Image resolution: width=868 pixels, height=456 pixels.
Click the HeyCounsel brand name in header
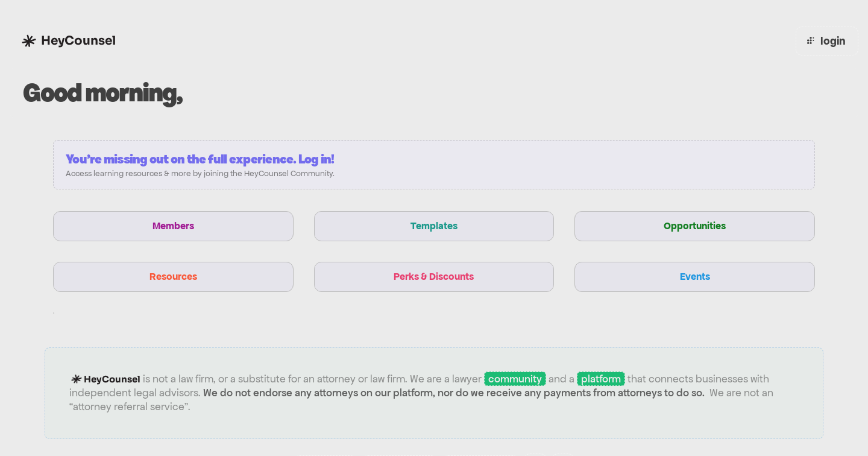click(78, 41)
